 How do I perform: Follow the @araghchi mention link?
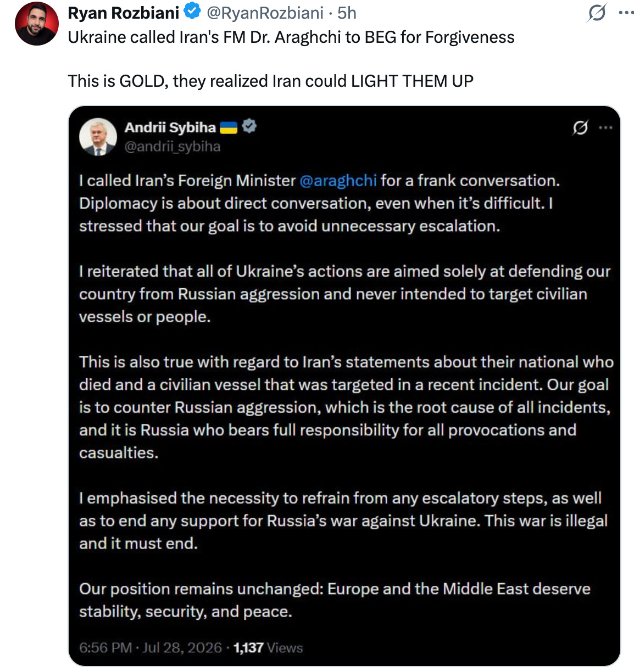coord(338,181)
